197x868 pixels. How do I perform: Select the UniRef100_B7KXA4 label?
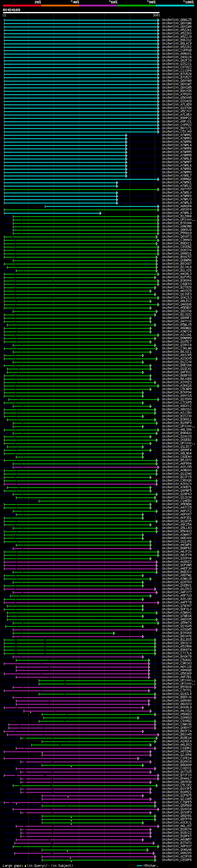[177, 223]
